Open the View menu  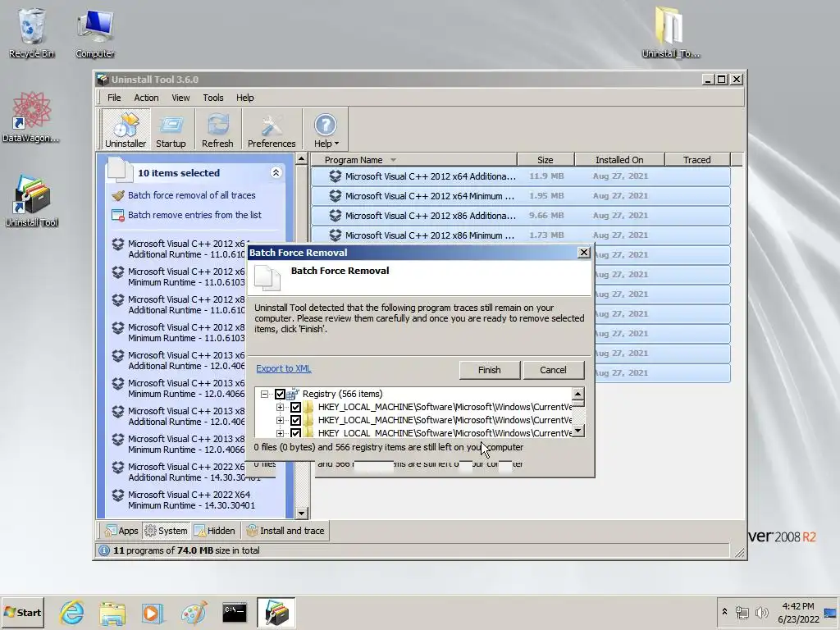click(x=180, y=98)
